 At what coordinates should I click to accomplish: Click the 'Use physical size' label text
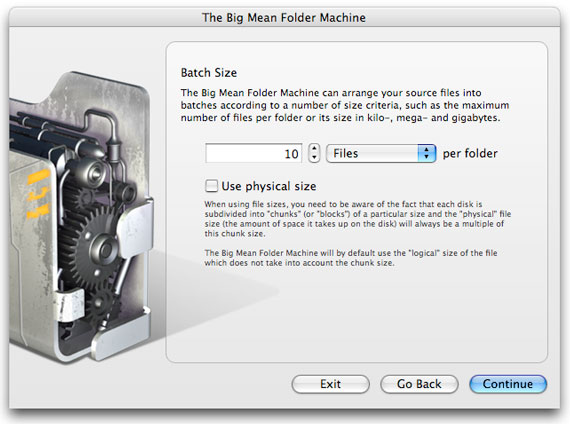coord(269,186)
